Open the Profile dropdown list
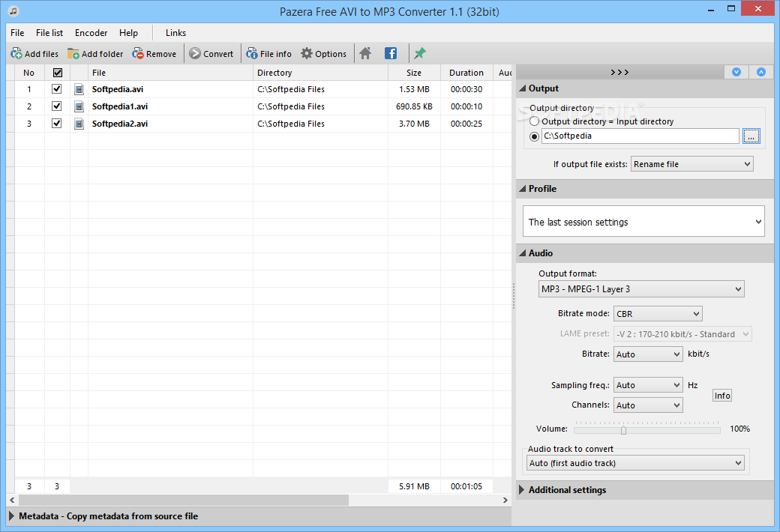Image resolution: width=780 pixels, height=532 pixels. [x=643, y=222]
